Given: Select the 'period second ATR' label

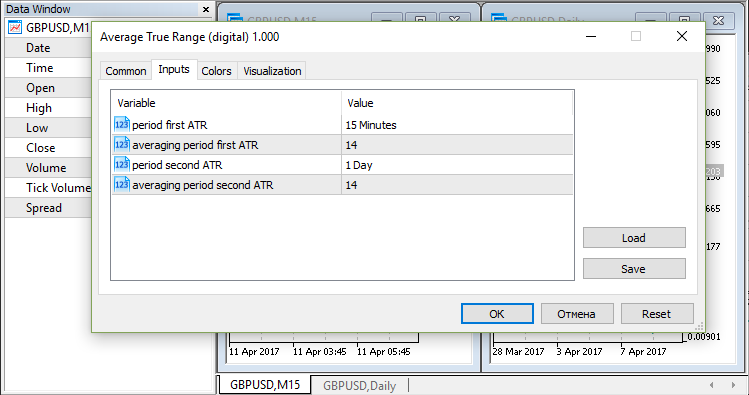Looking at the screenshot, I should click(x=177, y=165).
